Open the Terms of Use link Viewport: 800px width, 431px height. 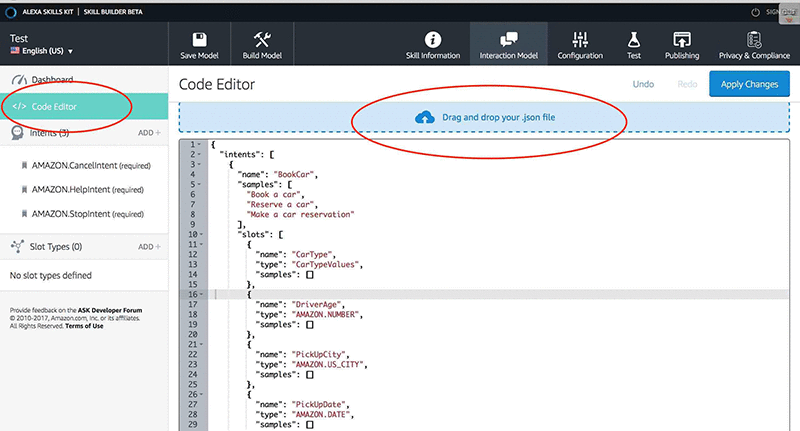[x=84, y=326]
